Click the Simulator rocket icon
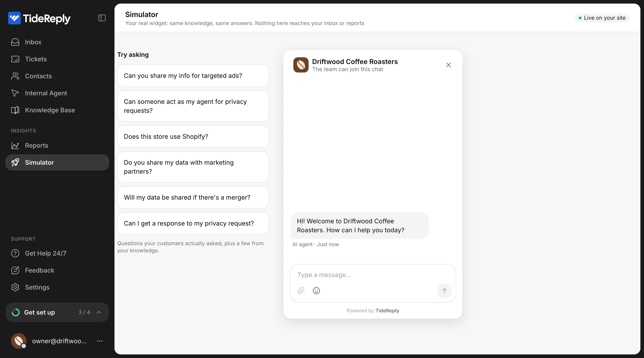This screenshot has height=358, width=644. pyautogui.click(x=15, y=162)
